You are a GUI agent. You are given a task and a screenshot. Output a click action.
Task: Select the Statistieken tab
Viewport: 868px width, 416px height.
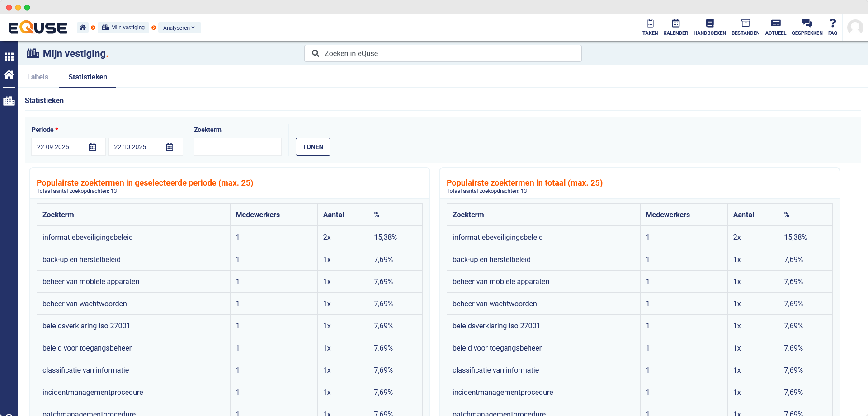coord(88,77)
